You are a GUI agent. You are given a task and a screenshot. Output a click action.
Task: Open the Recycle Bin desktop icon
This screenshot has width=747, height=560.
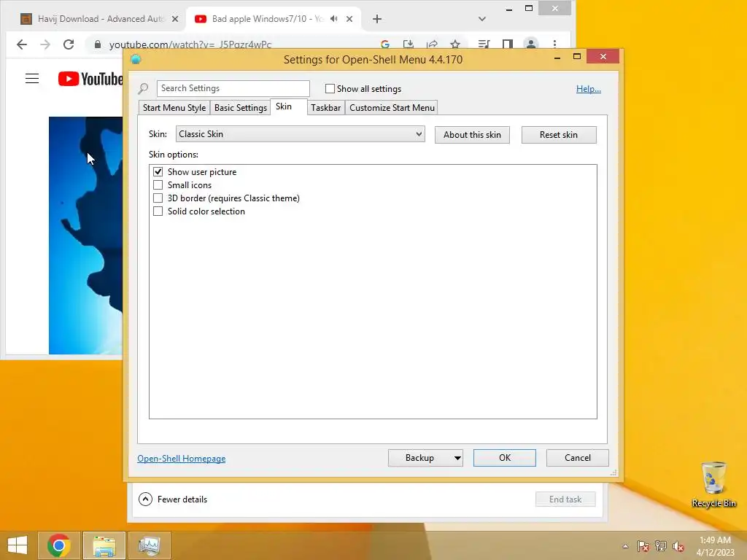coord(713,485)
